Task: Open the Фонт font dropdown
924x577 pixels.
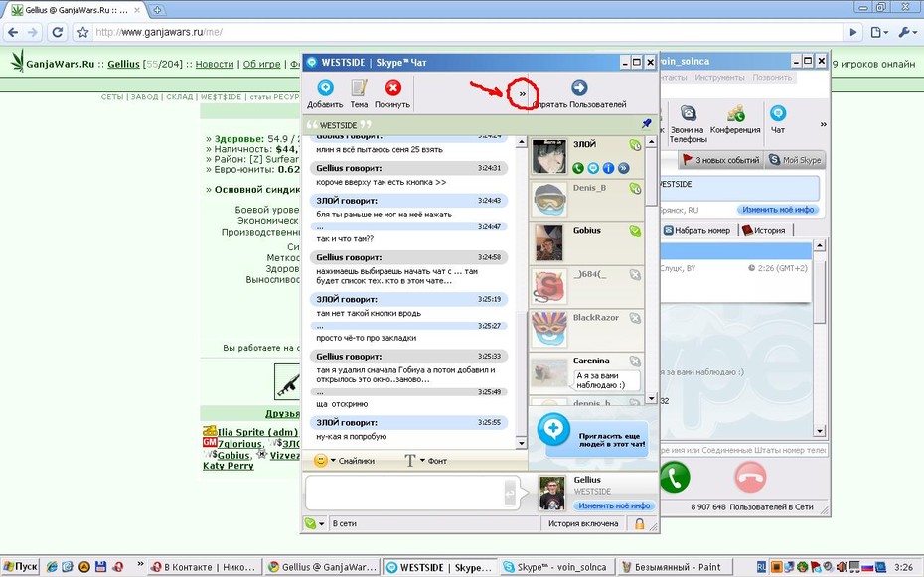Action: [x=425, y=461]
